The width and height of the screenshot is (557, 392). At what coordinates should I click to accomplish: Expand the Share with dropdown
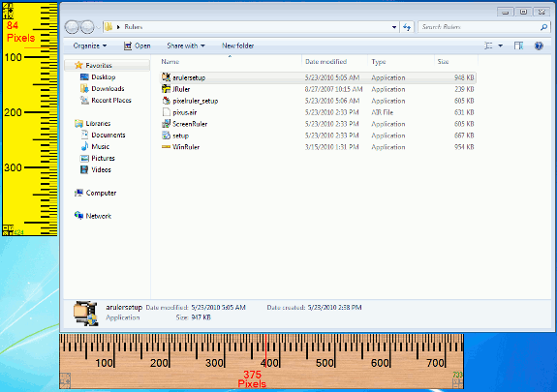click(x=186, y=45)
